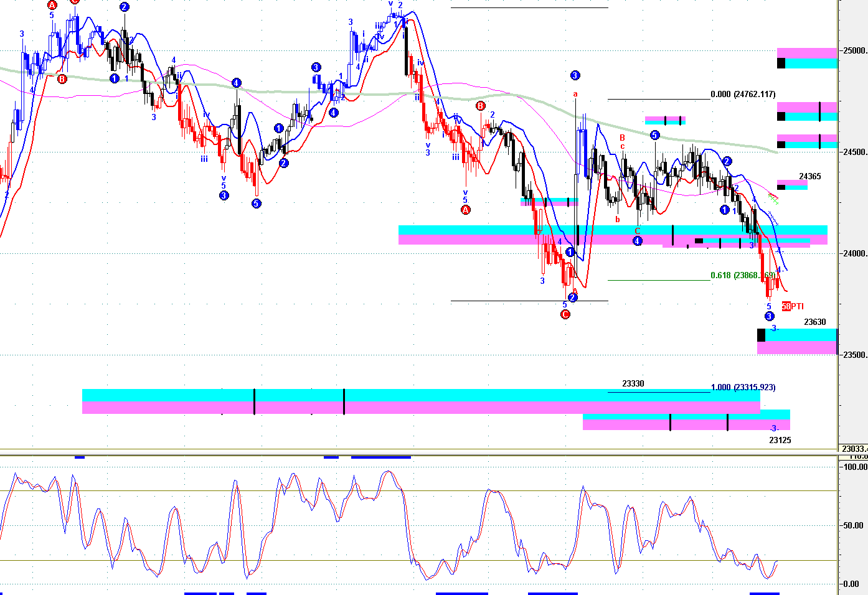Click the 23630 price target label
This screenshot has width=868, height=595.
[814, 322]
